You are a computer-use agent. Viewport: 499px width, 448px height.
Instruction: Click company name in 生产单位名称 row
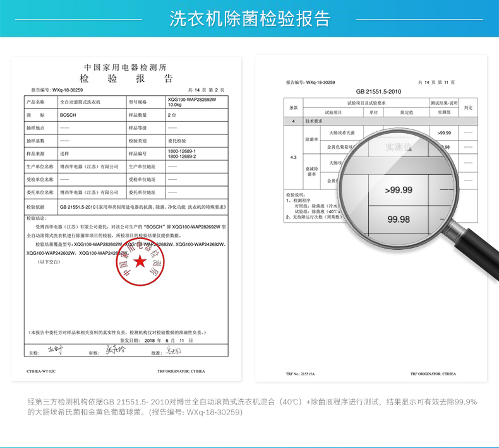(x=89, y=167)
